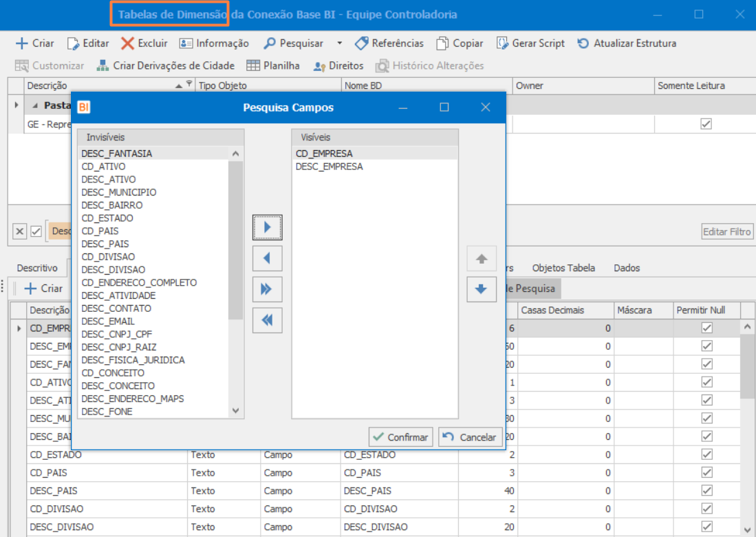Viewport: 756px width, 537px height.
Task: Move field down in Visíveis list
Action: [x=482, y=289]
